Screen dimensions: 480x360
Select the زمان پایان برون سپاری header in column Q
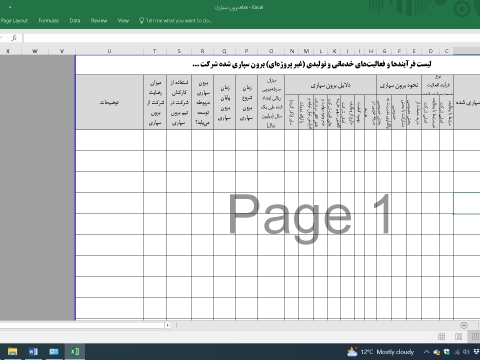(225, 102)
